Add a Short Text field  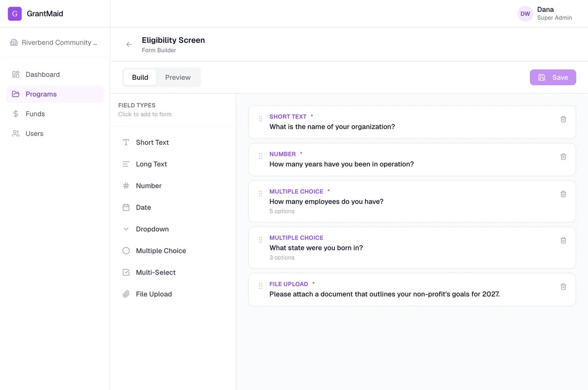click(173, 142)
